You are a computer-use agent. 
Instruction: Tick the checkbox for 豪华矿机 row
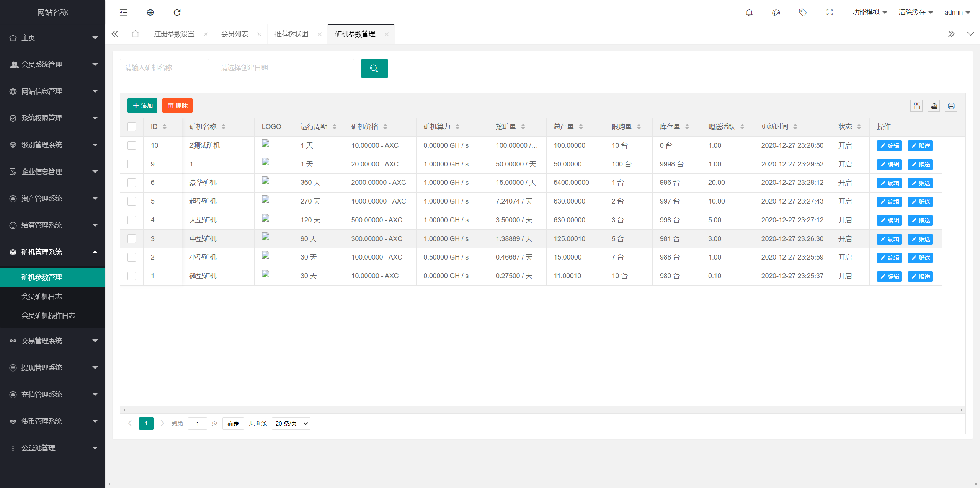coord(132,183)
